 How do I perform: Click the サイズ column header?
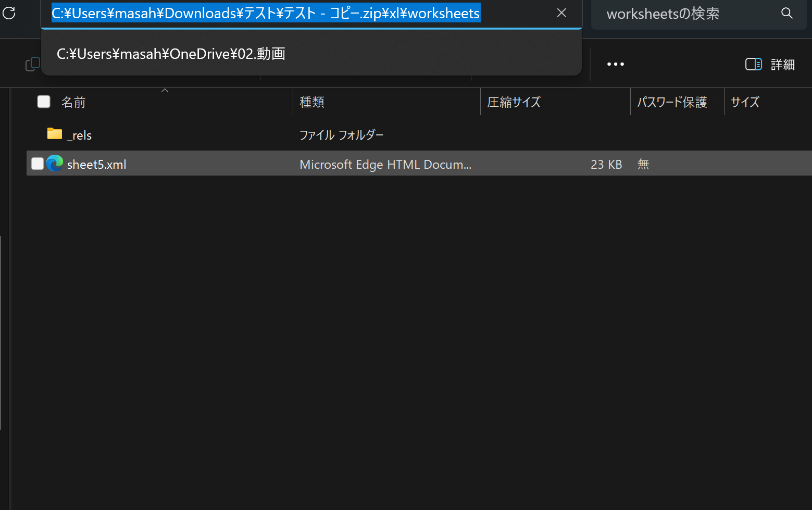click(745, 102)
